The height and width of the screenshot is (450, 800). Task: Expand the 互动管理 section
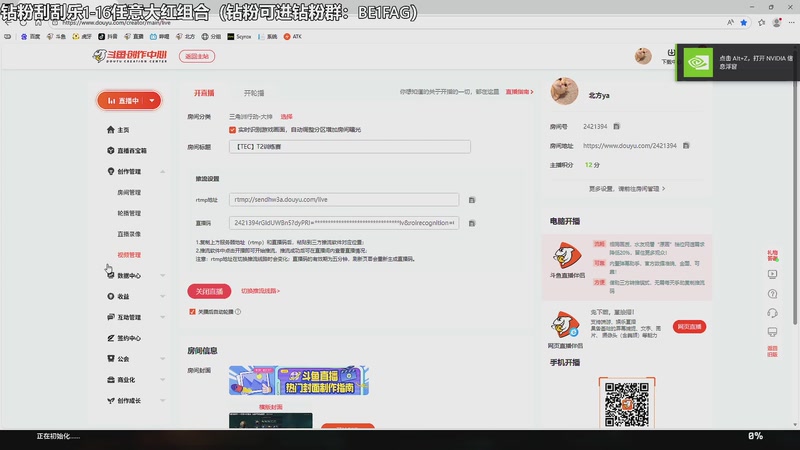[x=162, y=317]
